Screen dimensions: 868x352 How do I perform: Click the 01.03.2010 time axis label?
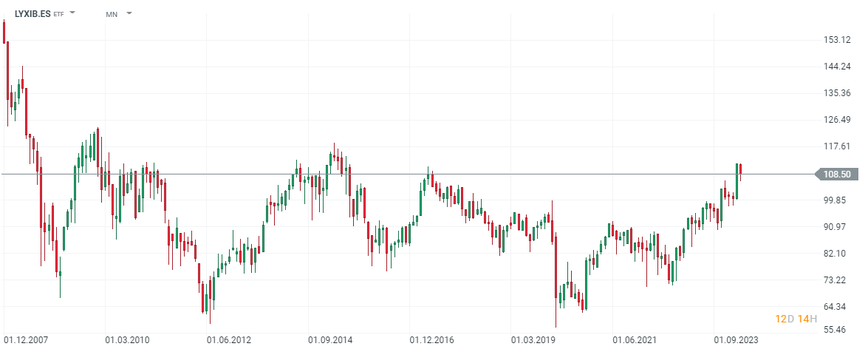pyautogui.click(x=127, y=340)
